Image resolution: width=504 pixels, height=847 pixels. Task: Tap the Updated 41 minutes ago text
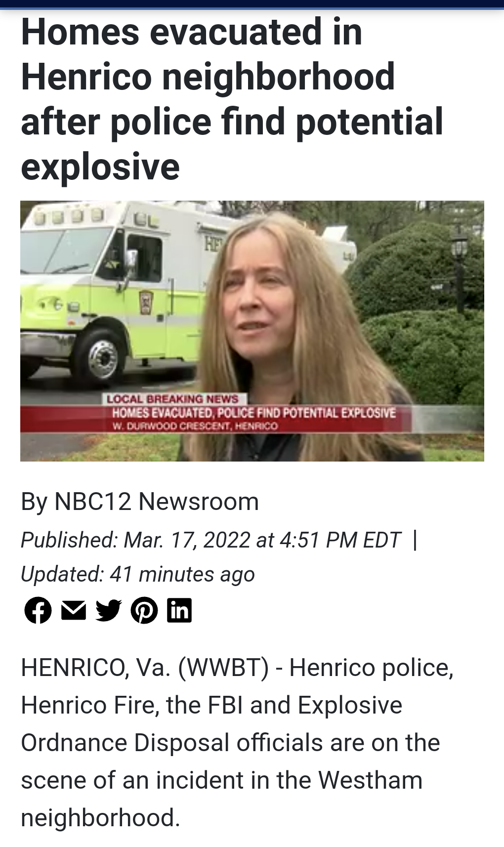click(x=138, y=574)
